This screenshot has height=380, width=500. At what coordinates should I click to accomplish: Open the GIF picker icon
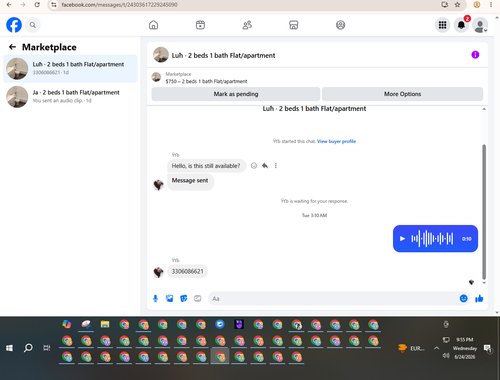pos(198,298)
